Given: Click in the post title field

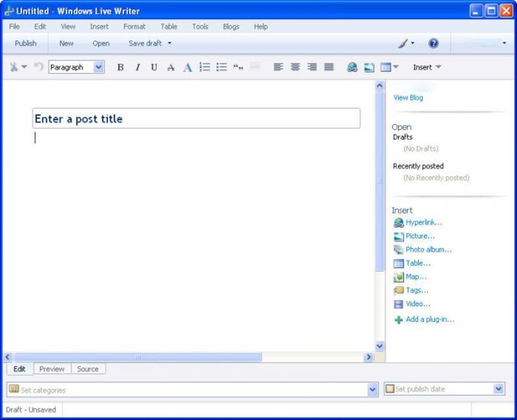Looking at the screenshot, I should [x=196, y=119].
